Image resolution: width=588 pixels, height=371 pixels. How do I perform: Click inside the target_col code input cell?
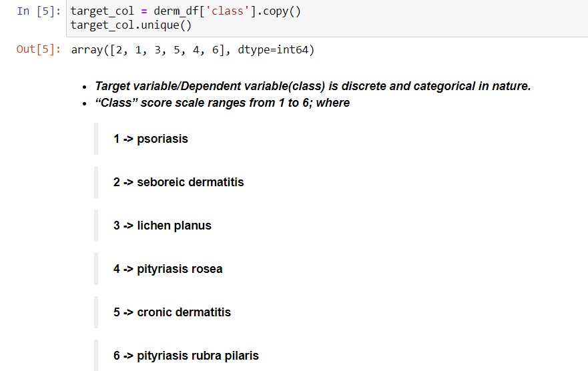(x=327, y=19)
